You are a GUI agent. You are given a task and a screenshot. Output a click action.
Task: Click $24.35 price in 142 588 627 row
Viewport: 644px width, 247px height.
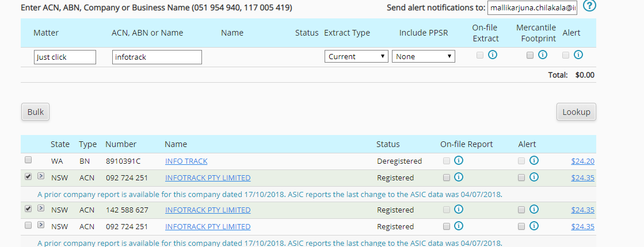coord(582,210)
